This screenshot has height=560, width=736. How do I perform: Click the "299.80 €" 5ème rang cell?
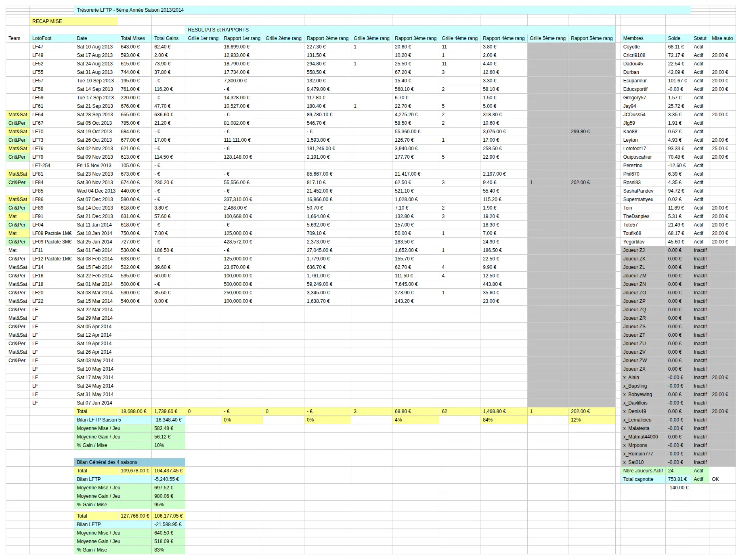pos(591,132)
